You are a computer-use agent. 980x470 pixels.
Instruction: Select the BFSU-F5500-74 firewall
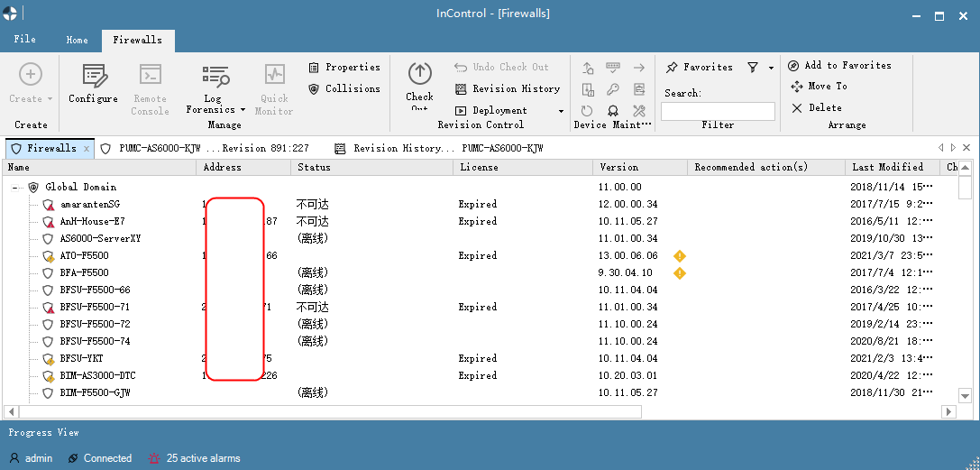(x=95, y=342)
